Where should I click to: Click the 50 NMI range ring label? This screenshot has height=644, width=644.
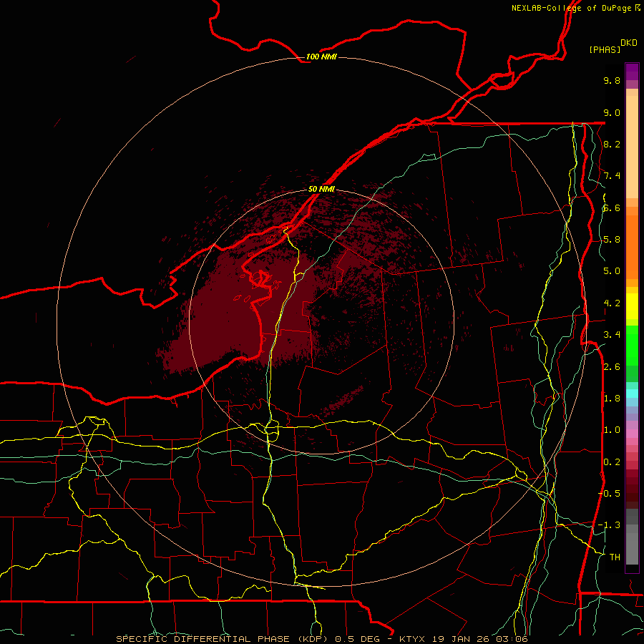point(321,189)
